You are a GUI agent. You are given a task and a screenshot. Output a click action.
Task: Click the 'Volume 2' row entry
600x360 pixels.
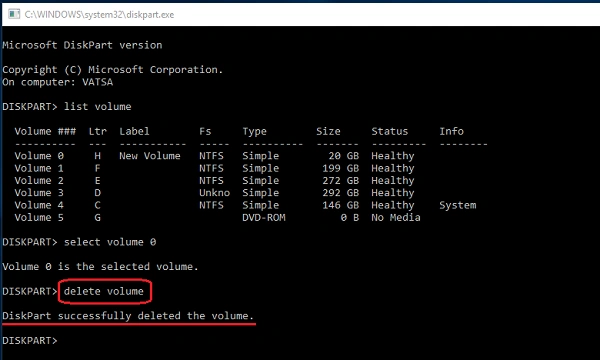click(x=39, y=180)
